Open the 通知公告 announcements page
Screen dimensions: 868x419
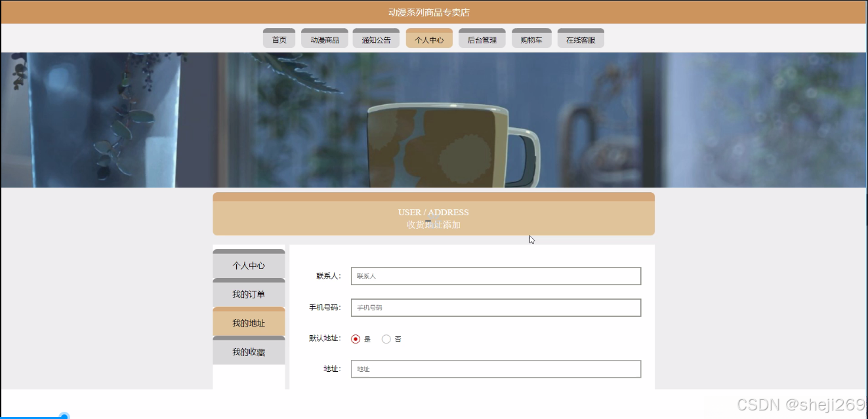pyautogui.click(x=376, y=38)
